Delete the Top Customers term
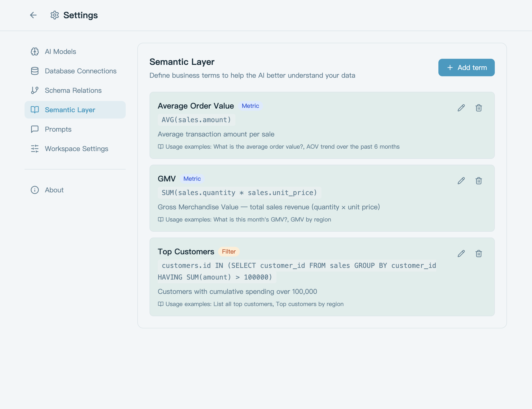This screenshot has width=532, height=409. tap(479, 254)
